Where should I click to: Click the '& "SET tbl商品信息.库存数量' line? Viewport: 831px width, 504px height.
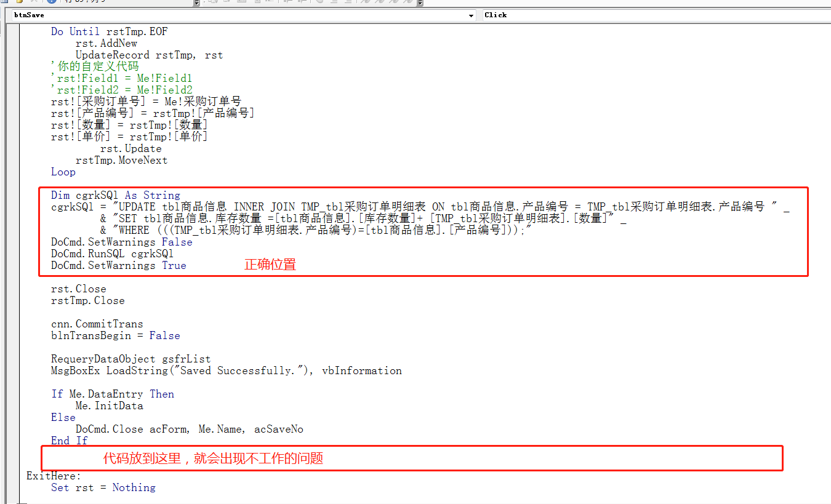click(363, 218)
